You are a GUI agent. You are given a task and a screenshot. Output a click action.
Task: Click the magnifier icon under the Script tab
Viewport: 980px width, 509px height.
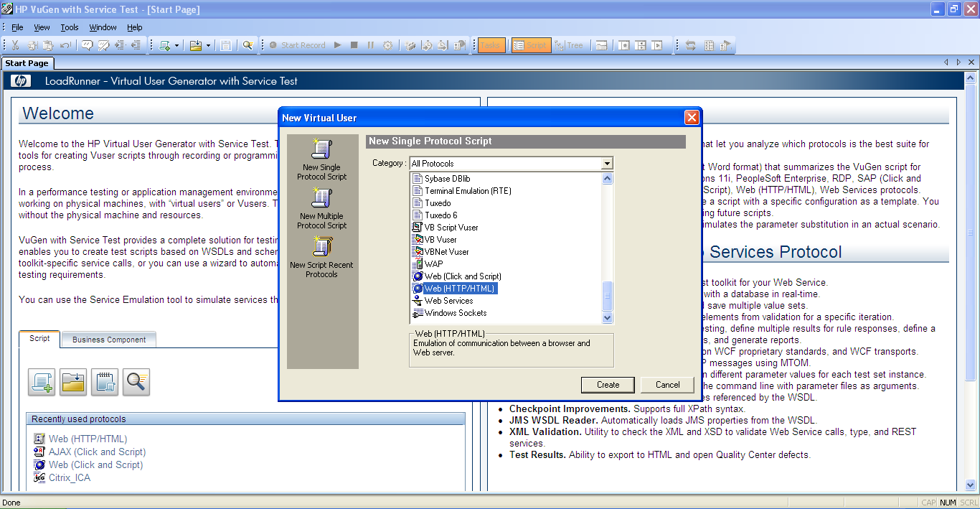(x=136, y=382)
